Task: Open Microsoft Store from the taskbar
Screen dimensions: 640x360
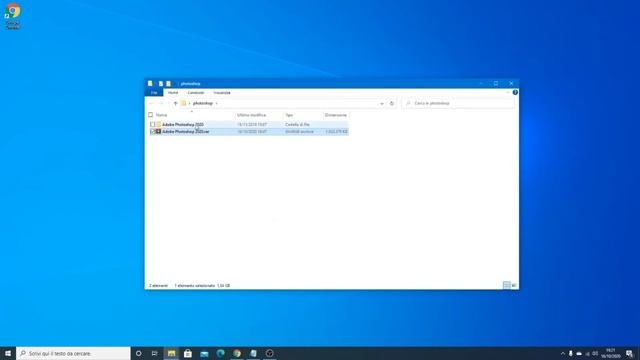Action: 188,353
